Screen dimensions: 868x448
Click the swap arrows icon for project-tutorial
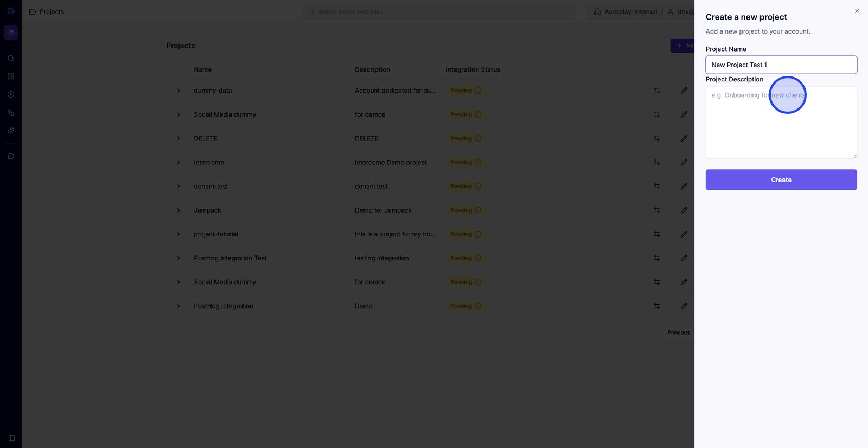(656, 234)
